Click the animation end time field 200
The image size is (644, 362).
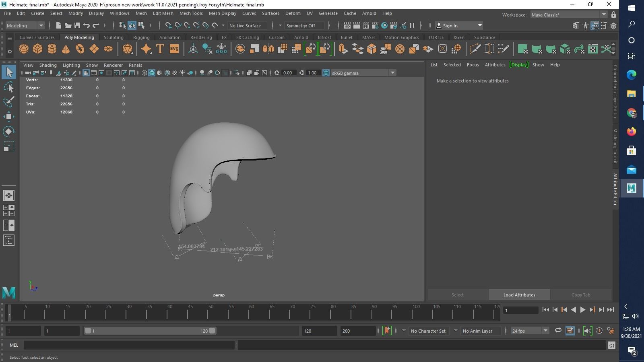358,331
